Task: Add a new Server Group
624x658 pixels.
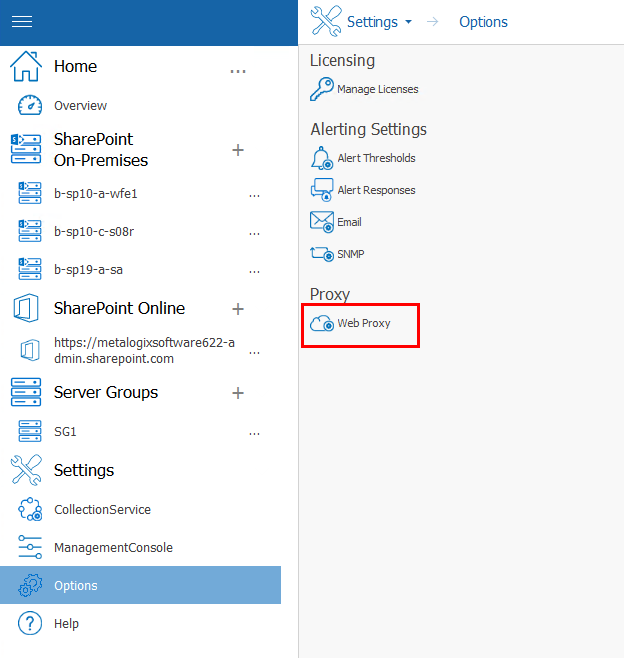Action: (x=238, y=393)
